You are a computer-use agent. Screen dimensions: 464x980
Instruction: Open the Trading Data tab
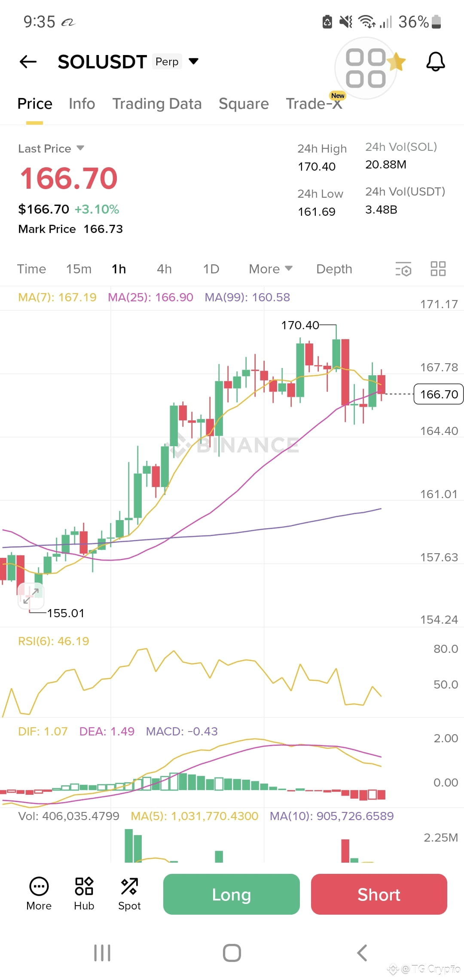click(x=157, y=104)
